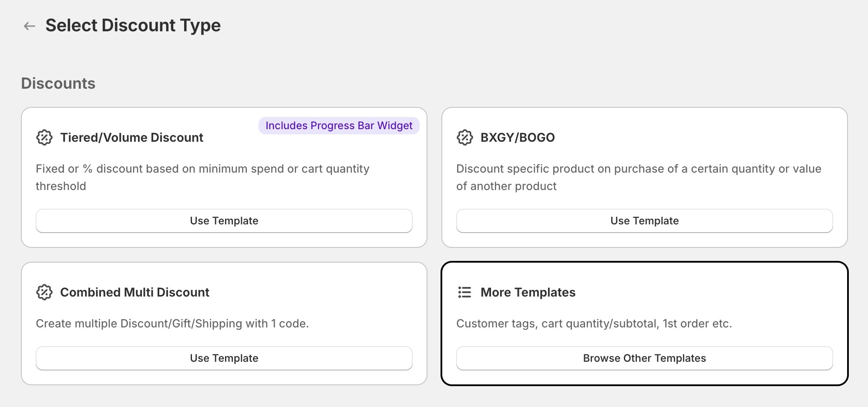The image size is (868, 407).
Task: Click the Tiered/Volume Discount badge icon
Action: (x=44, y=137)
